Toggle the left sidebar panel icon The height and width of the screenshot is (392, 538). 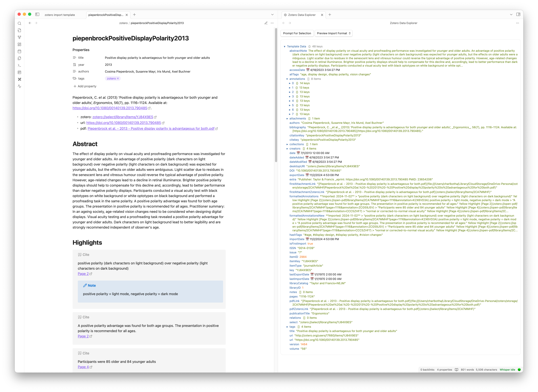[x=37, y=14]
